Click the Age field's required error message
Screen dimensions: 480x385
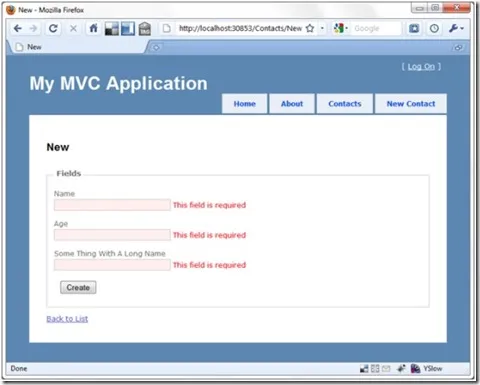coord(209,235)
